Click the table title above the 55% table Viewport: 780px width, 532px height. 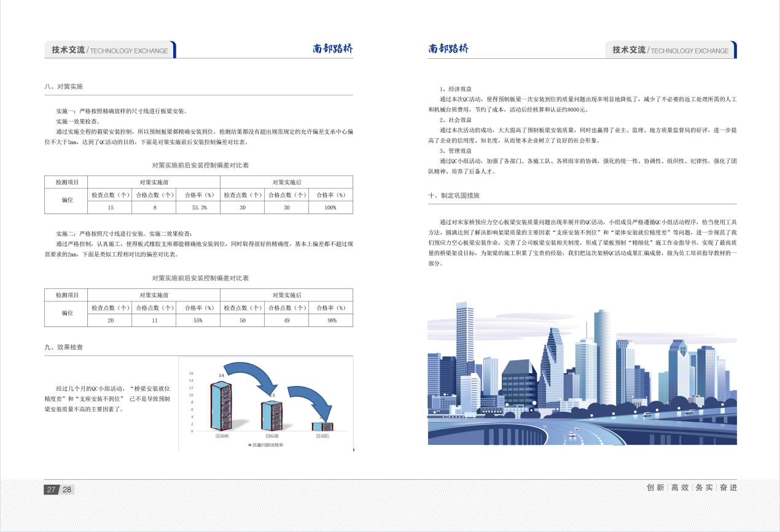pos(200,278)
